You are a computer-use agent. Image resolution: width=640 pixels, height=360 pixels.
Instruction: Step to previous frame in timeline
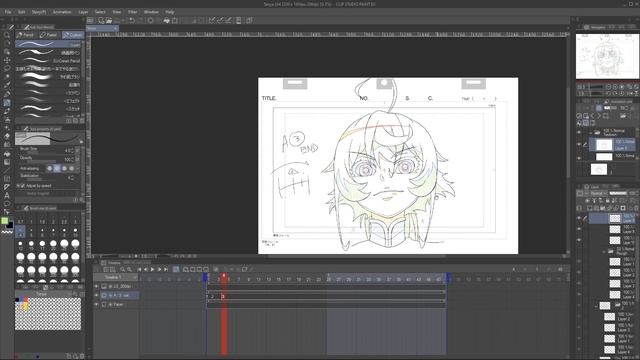click(x=146, y=269)
